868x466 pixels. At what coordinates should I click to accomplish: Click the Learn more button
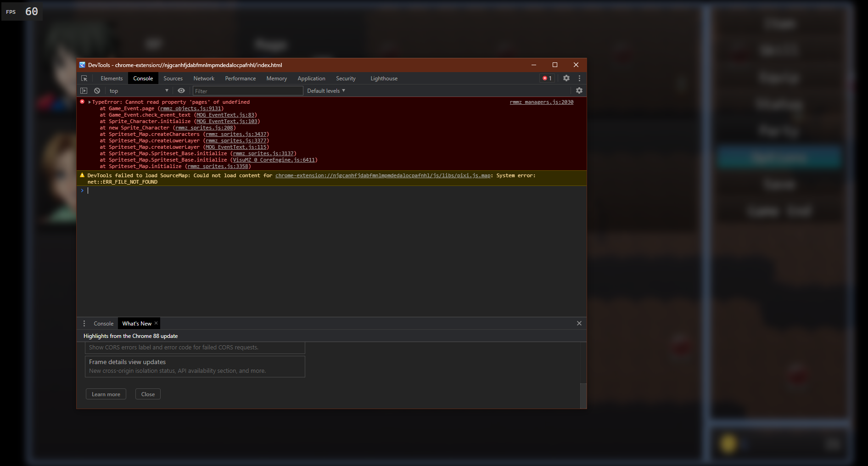[x=106, y=394]
